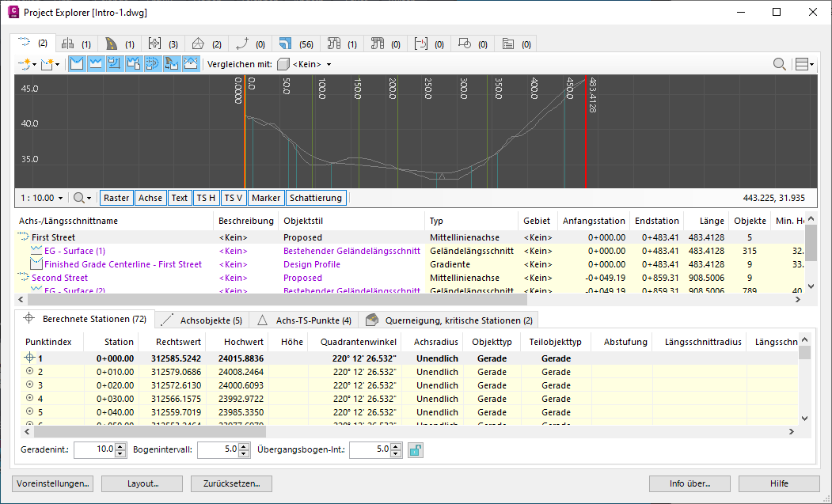
Task: Open Hilfe from the bottom-right
Action: [x=779, y=483]
